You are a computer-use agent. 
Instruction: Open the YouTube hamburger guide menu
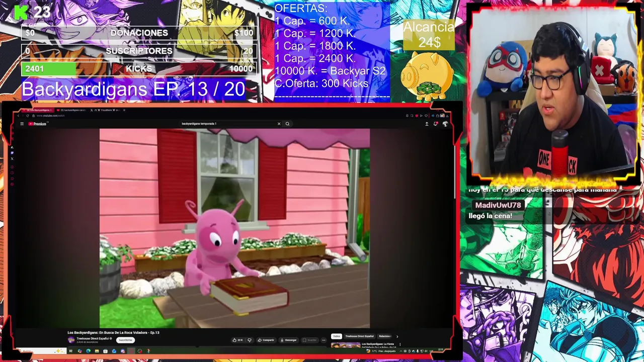22,124
